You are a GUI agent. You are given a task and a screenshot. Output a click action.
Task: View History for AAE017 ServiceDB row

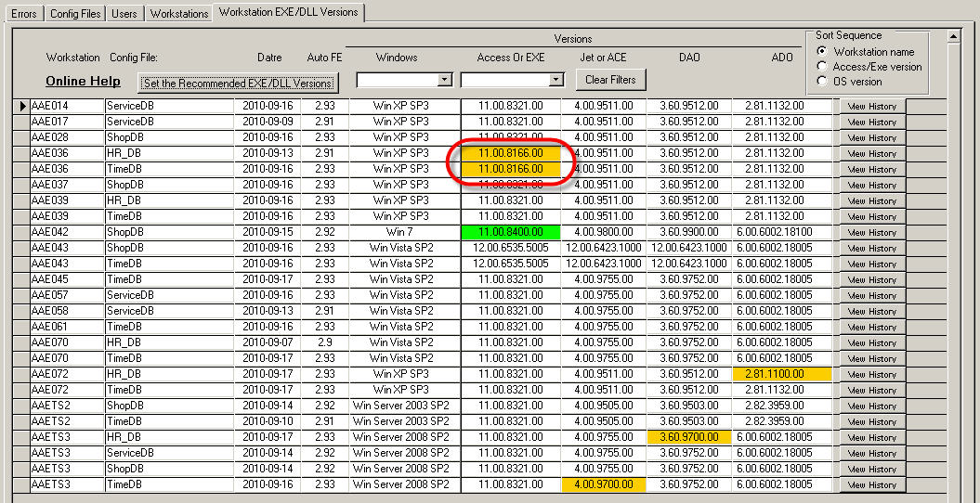pos(872,122)
